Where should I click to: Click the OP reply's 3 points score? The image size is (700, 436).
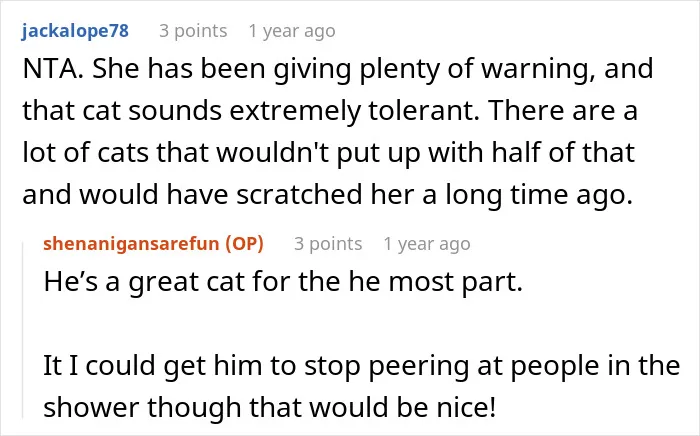click(328, 244)
